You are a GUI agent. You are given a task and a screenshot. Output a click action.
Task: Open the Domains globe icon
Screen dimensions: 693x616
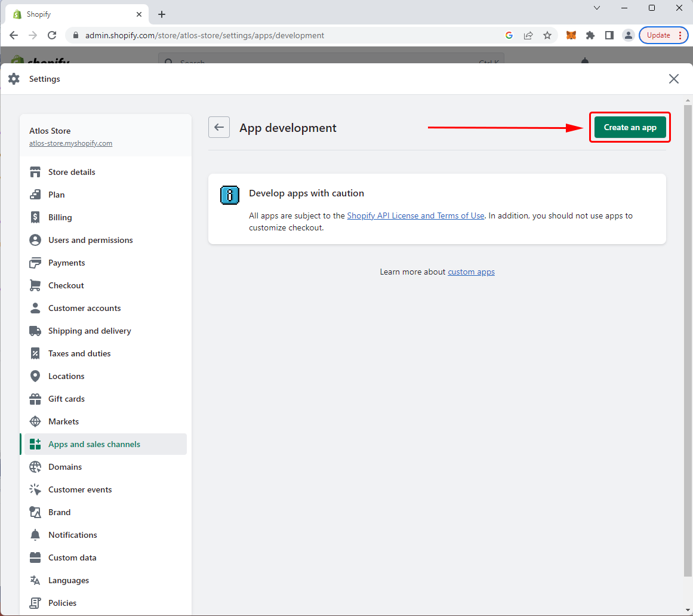point(35,467)
